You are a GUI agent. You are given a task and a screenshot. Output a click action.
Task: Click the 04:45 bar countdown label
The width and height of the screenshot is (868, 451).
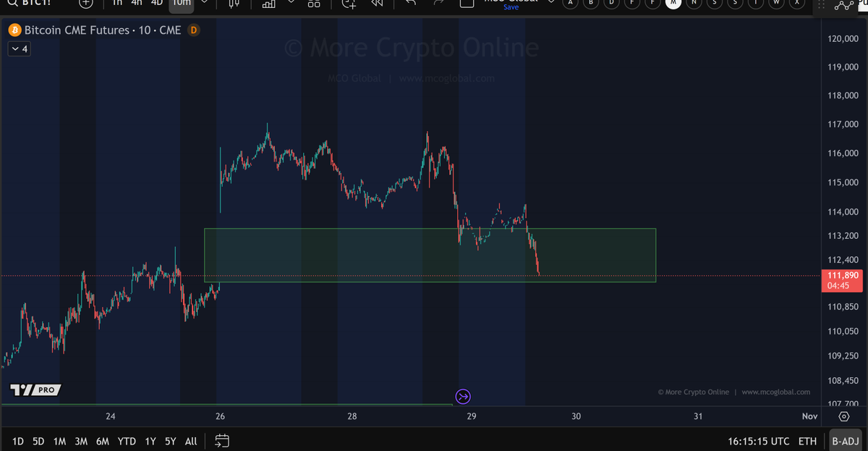click(x=840, y=286)
